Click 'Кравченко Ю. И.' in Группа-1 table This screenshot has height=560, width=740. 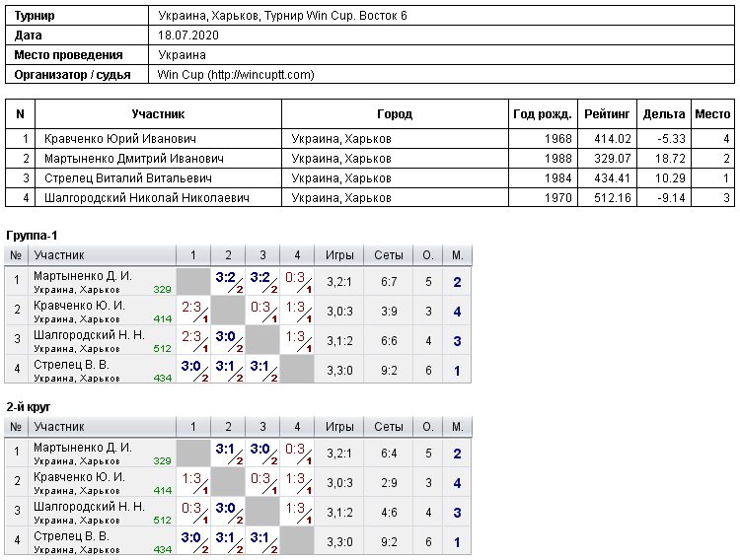click(79, 306)
